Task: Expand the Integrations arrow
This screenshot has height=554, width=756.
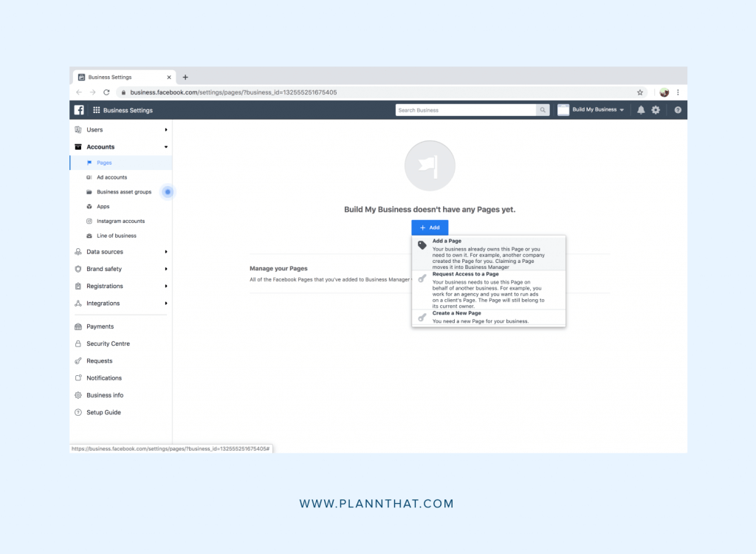Action: coord(166,304)
